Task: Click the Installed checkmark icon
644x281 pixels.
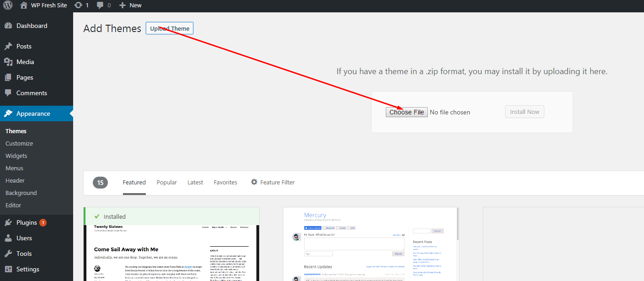Action: [96, 216]
